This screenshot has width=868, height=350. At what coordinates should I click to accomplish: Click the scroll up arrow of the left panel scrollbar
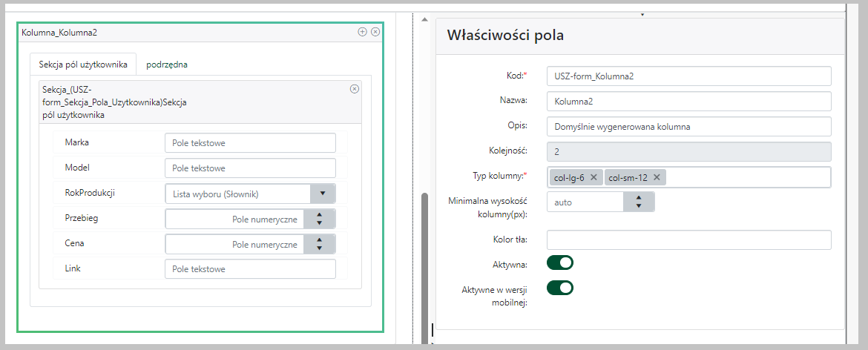[x=425, y=21]
